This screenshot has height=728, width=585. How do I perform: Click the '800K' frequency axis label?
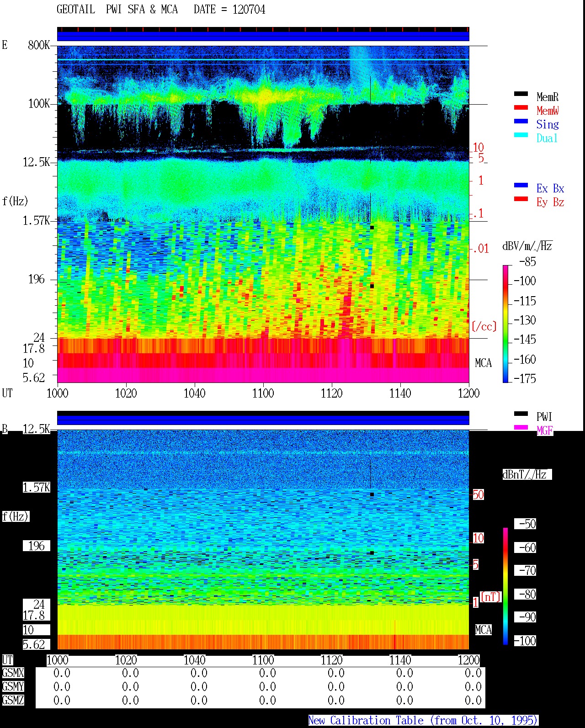39,45
